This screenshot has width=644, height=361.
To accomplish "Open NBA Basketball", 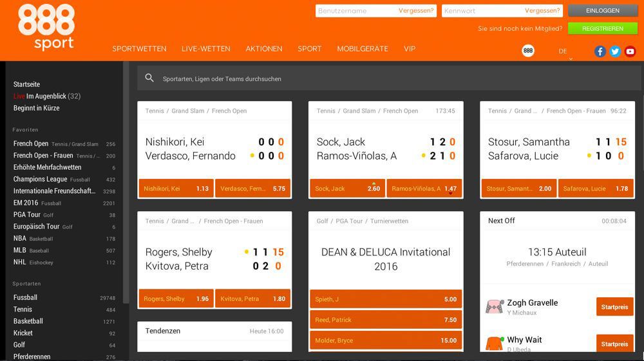I will pos(64,238).
